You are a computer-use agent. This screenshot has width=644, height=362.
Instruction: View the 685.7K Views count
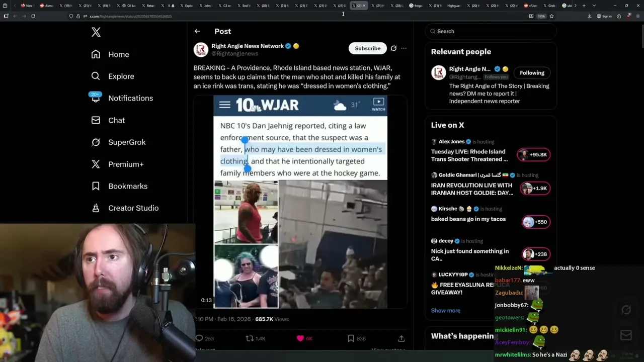[272, 319]
